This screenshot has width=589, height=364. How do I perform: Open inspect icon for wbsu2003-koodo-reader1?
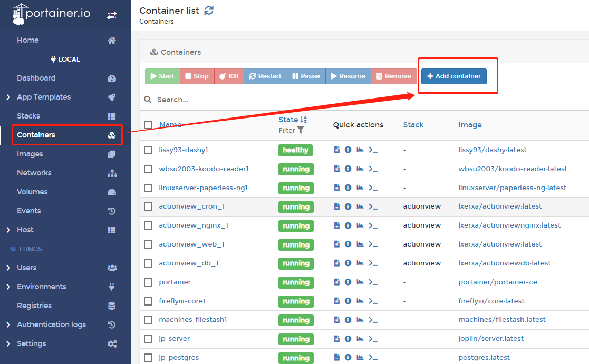tap(348, 169)
